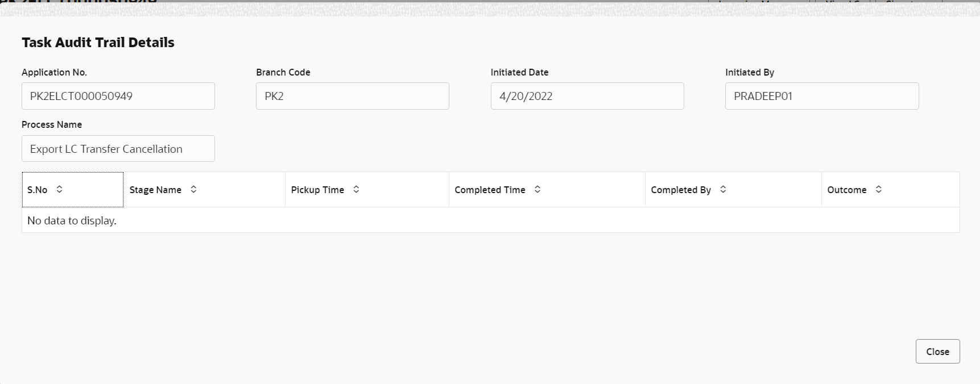Click the Stage Name header text
The image size is (980, 384).
coord(155,190)
